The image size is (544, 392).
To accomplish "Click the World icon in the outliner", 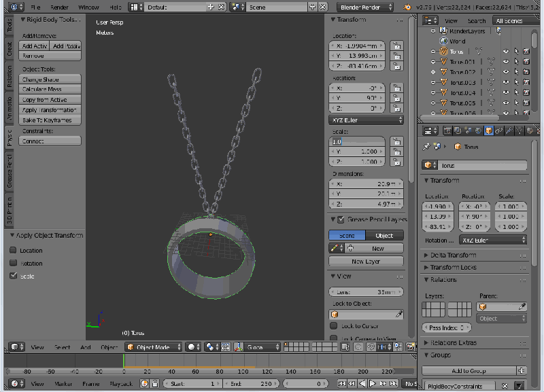I will coord(444,41).
